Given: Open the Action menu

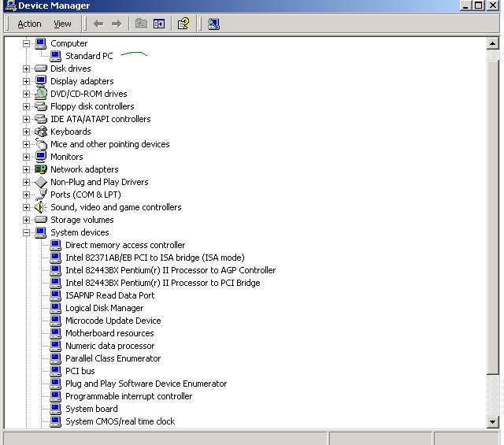Looking at the screenshot, I should 29,24.
